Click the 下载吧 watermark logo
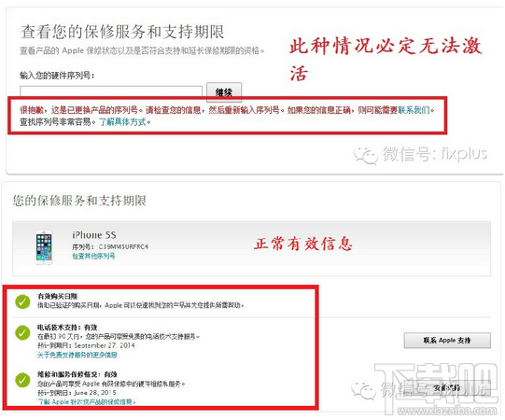Viewport: 505px width, 420px height. click(x=437, y=388)
